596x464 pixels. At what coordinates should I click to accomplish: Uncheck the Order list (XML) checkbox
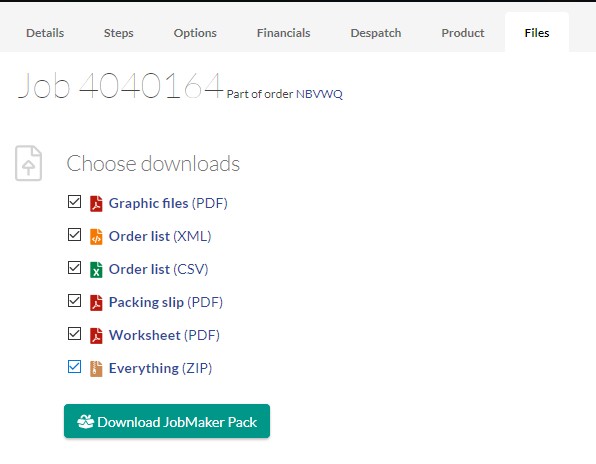(74, 235)
